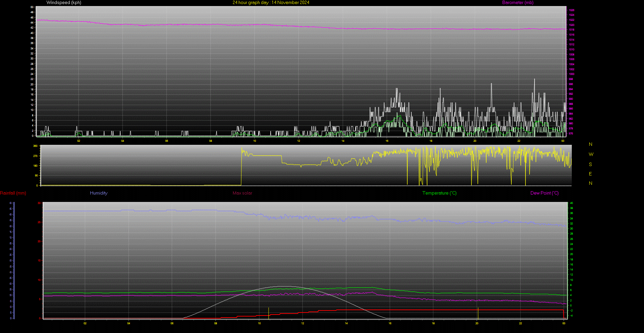This screenshot has height=333, width=644.
Task: Click "18" hour label under the windspeed chart
Action: (x=431, y=141)
